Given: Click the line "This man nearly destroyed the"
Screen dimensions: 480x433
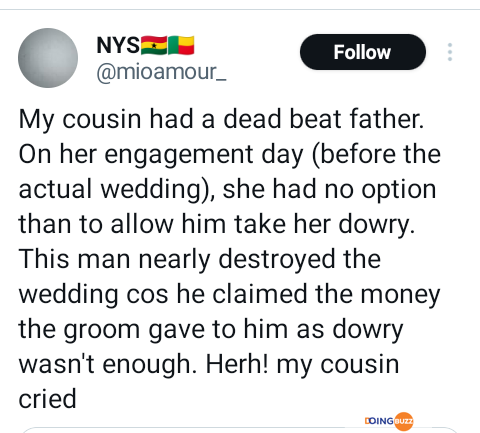Looking at the screenshot, I should pyautogui.click(x=200, y=259).
